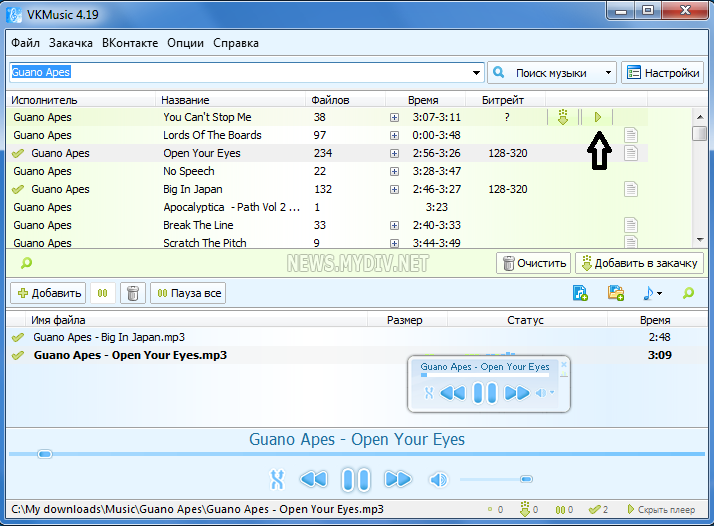Click the Очистить button
Viewport: 714px width, 526px height.
tap(534, 263)
